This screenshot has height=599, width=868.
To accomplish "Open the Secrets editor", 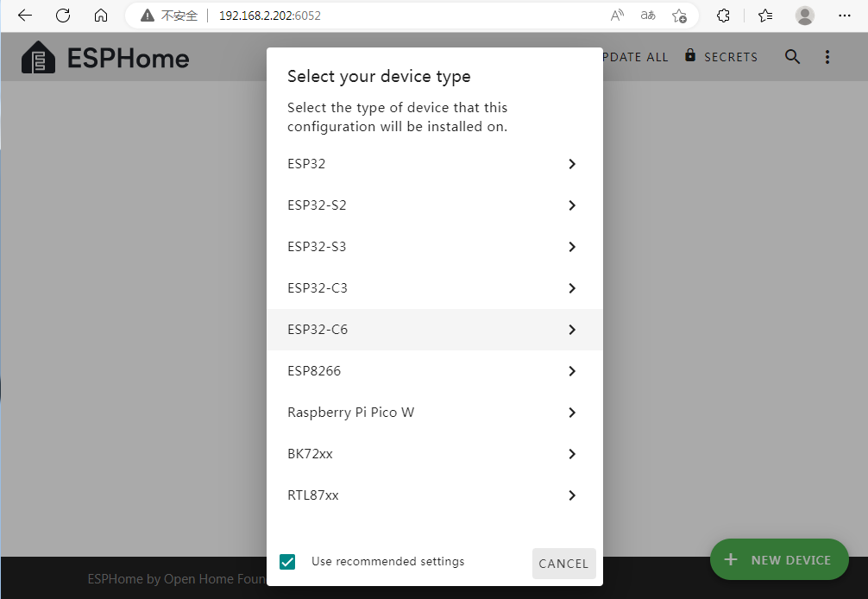I will (x=721, y=57).
